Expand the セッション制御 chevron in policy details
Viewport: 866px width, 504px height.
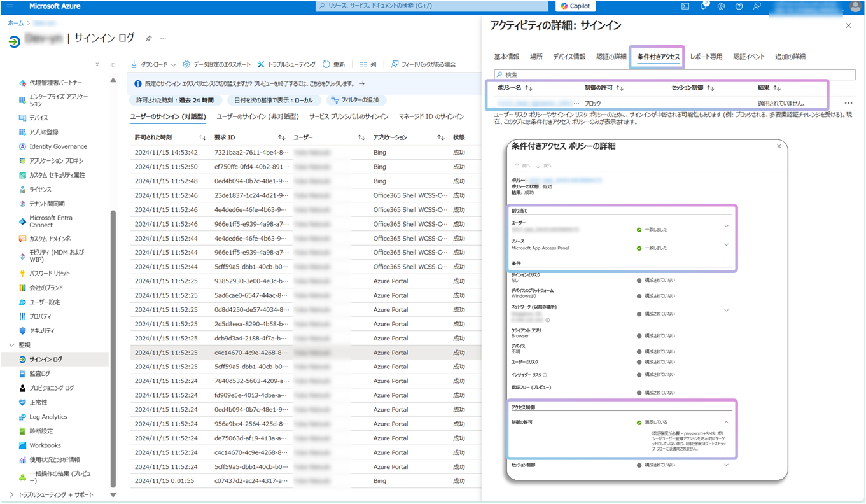pos(726,465)
